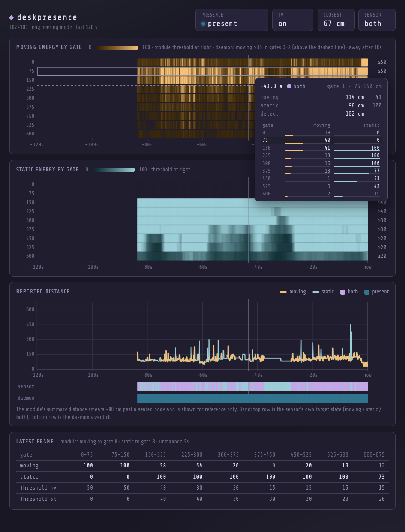The image size is (405, 532).
Task: Click the light-blue static legend marker
Action: tap(316, 292)
